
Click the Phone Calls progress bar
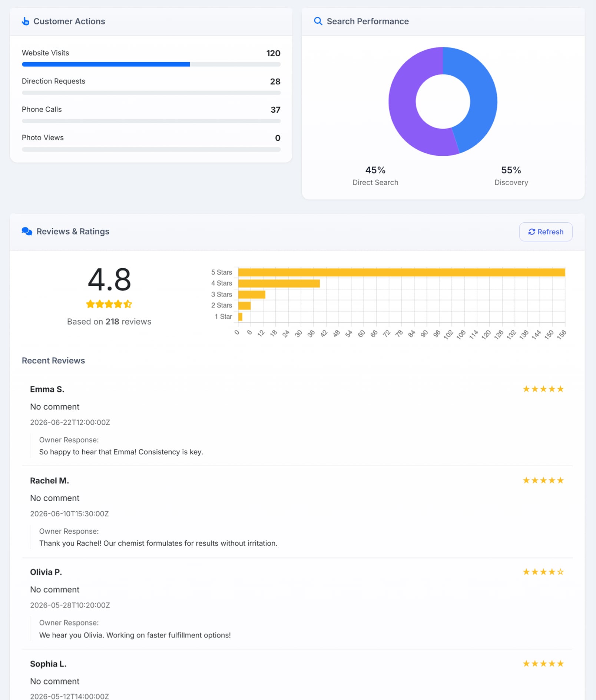pos(151,121)
